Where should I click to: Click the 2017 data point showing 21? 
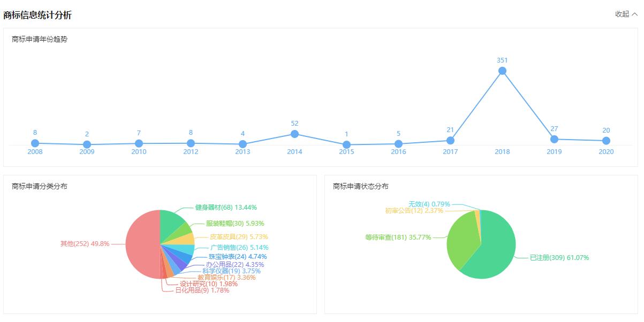(450, 140)
